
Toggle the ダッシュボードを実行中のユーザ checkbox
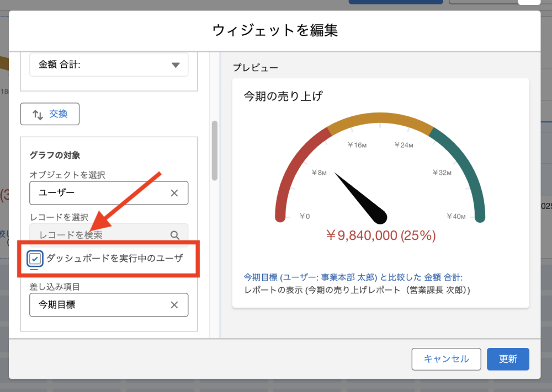coord(36,258)
